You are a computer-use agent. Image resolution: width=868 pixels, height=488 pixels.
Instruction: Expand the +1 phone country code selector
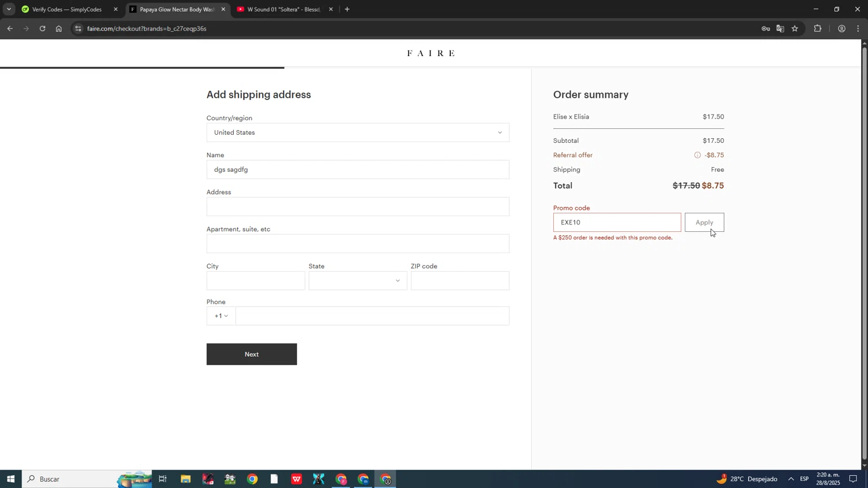221,316
